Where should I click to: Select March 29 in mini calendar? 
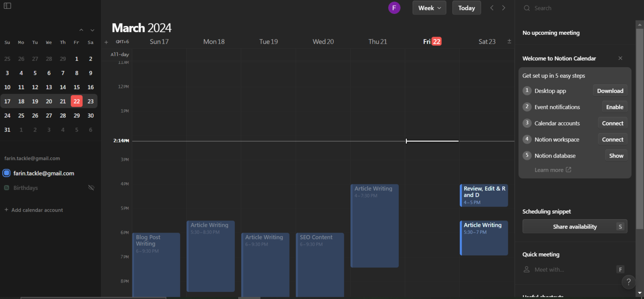(x=76, y=115)
